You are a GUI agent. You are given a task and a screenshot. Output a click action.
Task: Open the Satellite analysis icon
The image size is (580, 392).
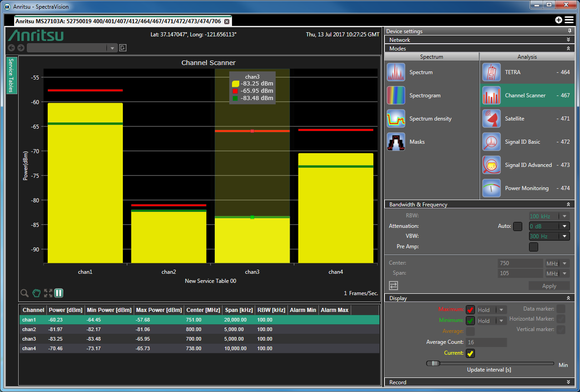tap(491, 119)
